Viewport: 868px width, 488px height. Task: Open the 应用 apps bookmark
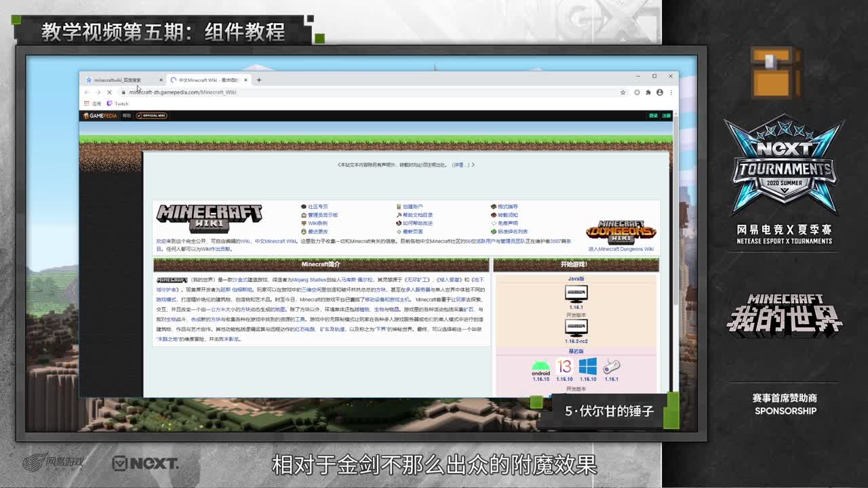tap(92, 104)
